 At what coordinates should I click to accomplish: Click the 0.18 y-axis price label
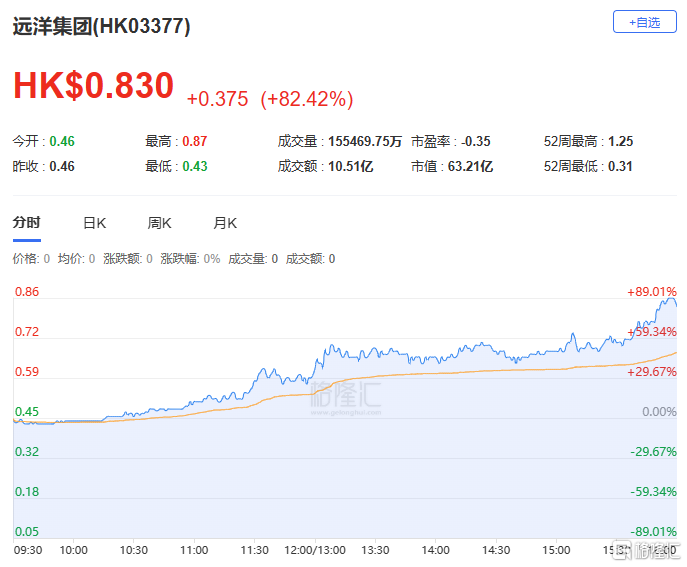point(27,491)
